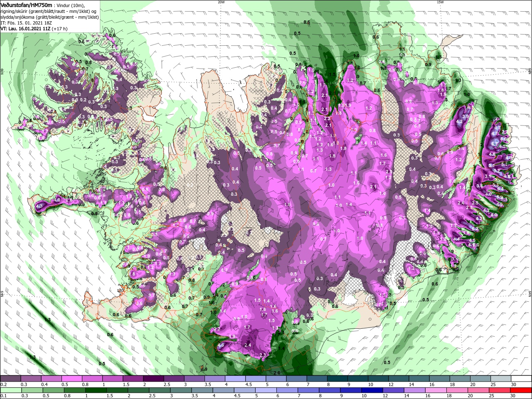Viewport: 532px width, 399px height.
Task: Click the 2.6 value off the south coast
Action: click(x=277, y=373)
